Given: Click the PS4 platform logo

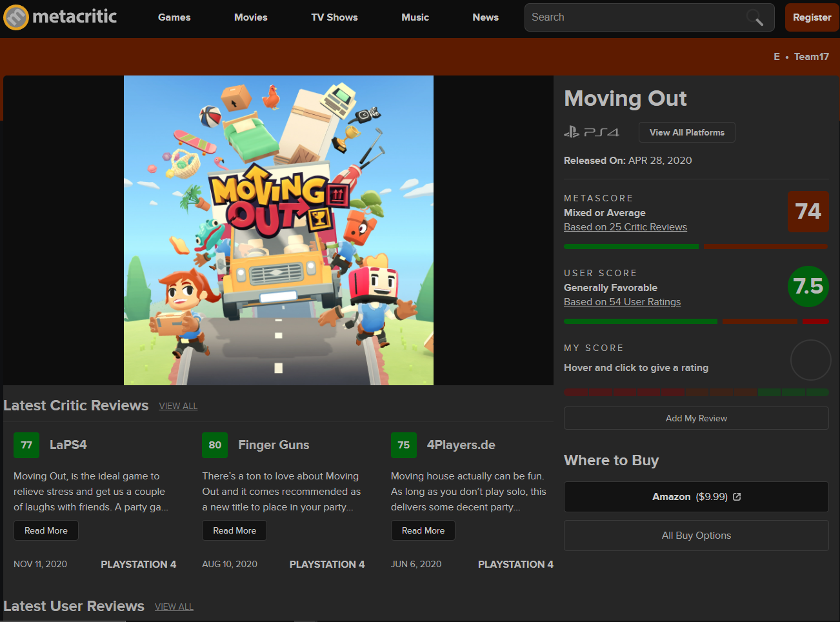Looking at the screenshot, I should pos(592,132).
